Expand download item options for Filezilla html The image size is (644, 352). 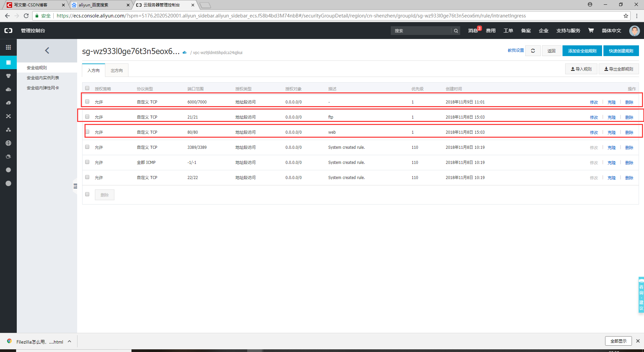coord(69,341)
